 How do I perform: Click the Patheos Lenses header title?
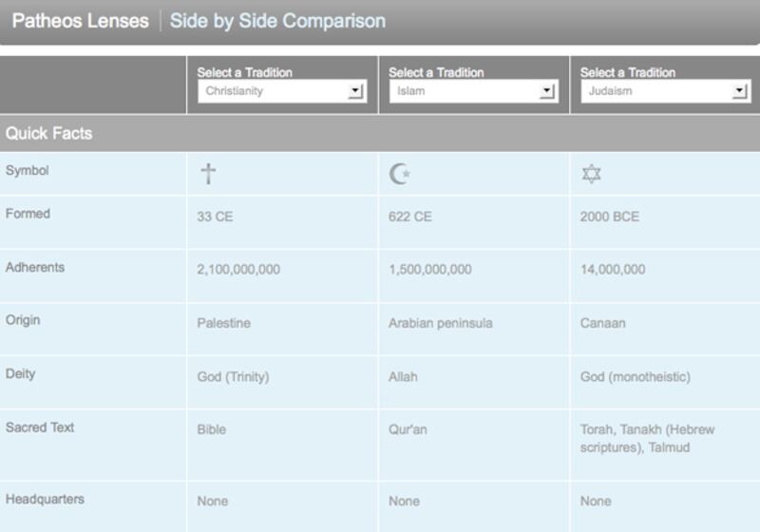[81, 21]
